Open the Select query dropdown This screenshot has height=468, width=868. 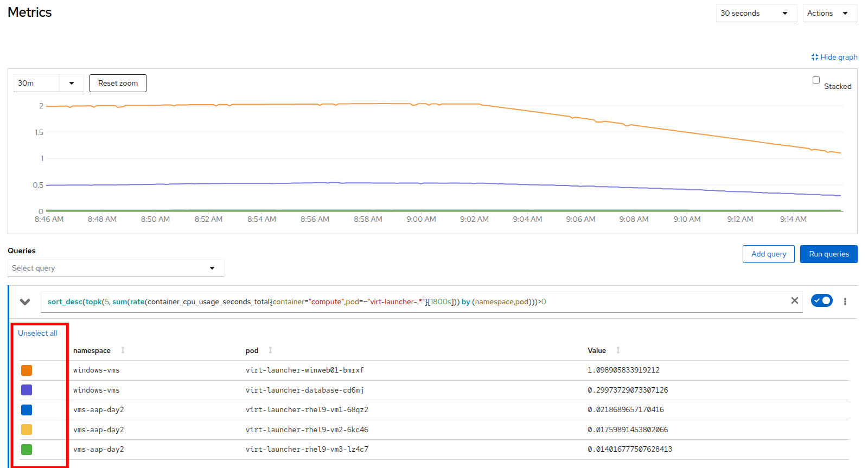[116, 268]
